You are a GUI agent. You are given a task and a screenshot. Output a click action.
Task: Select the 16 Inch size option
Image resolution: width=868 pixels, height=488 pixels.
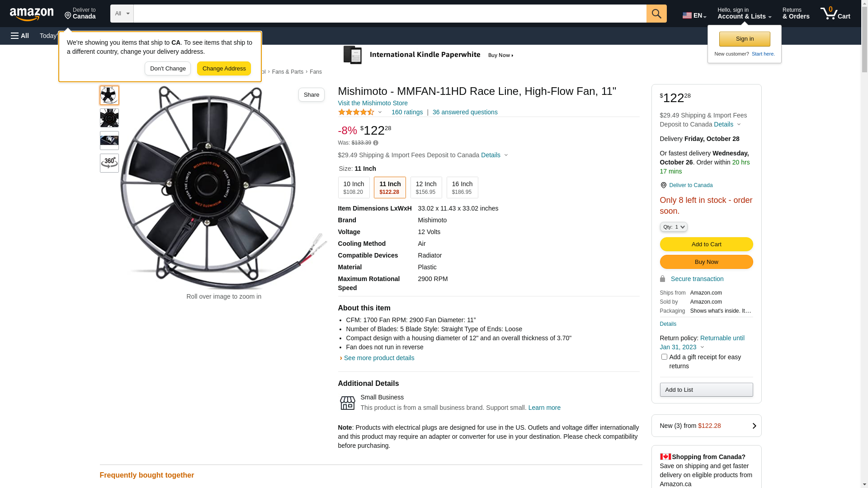click(x=462, y=188)
